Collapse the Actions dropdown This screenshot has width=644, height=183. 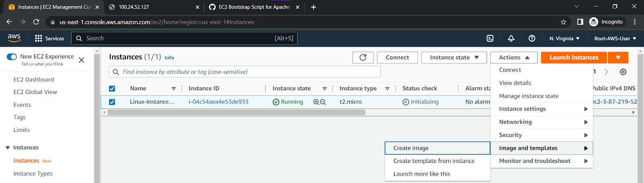tap(514, 57)
